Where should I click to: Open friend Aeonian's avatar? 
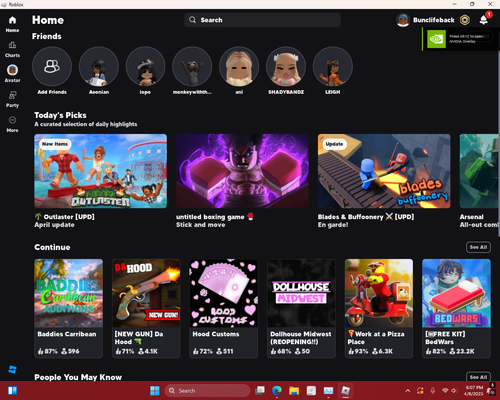(99, 66)
